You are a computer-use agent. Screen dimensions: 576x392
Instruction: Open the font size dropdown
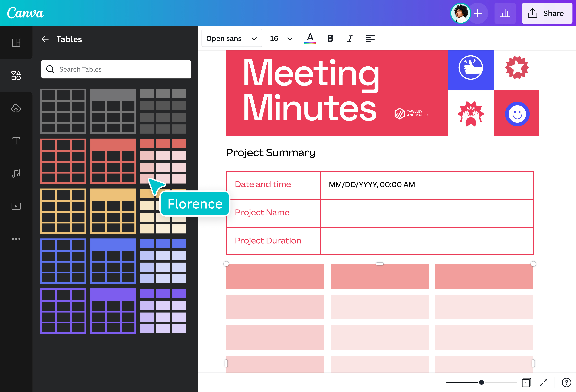(280, 38)
